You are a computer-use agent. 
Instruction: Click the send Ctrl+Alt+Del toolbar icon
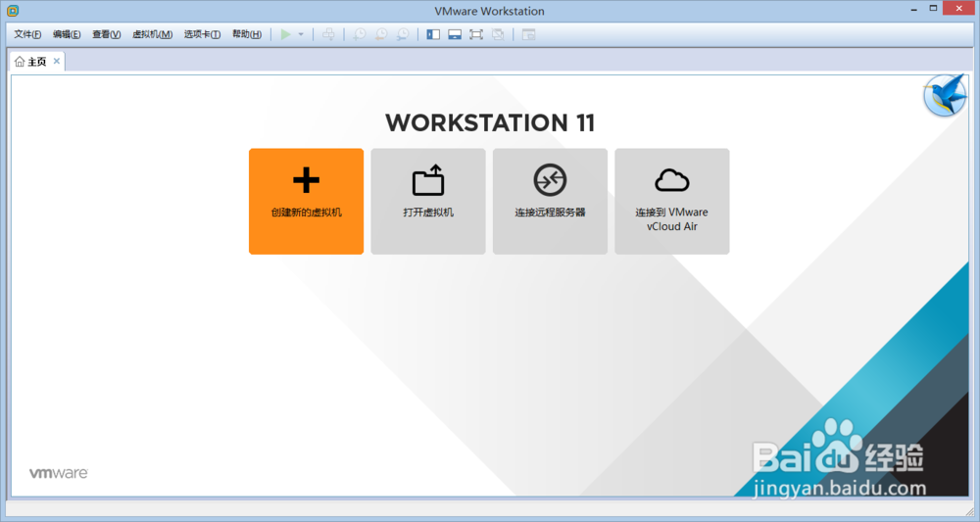328,34
